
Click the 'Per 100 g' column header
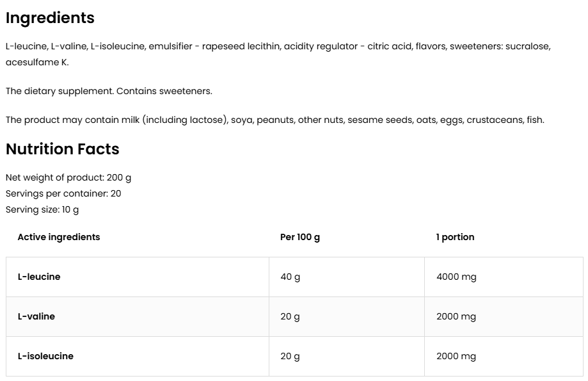(x=300, y=237)
